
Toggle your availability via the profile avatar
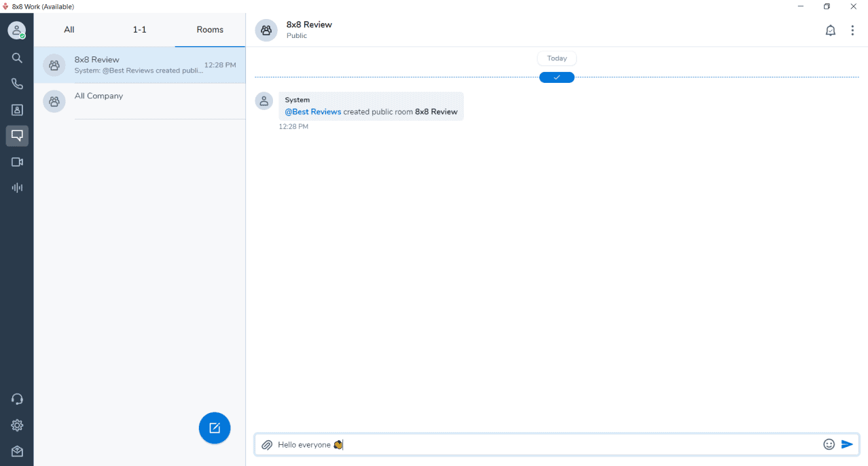point(17,30)
